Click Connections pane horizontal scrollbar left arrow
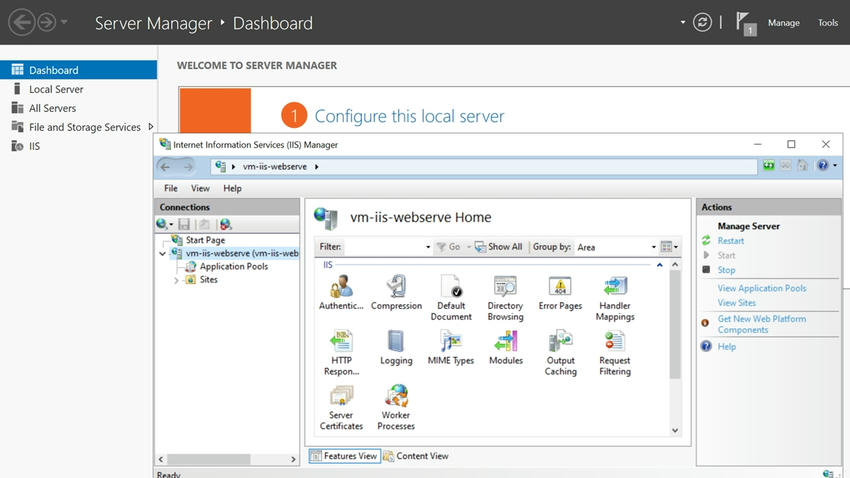Viewport: 850px width, 478px height. [160, 459]
